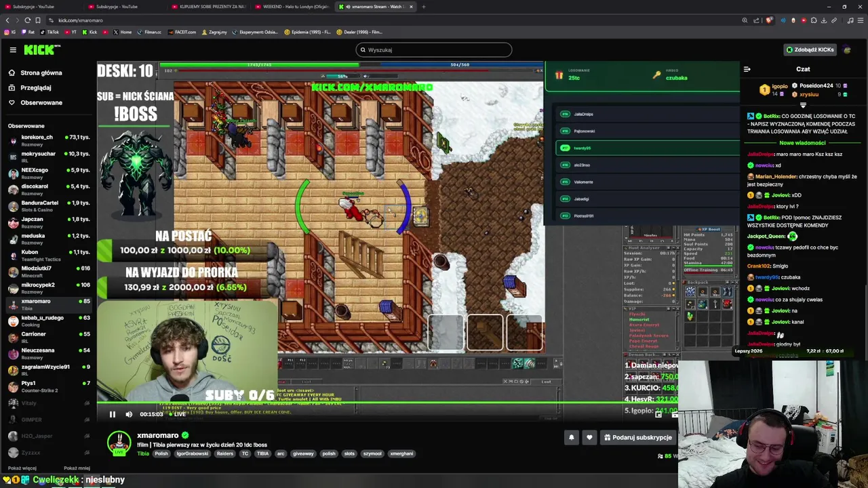Close the xmaromaro Stream tab
868x488 pixels.
tap(411, 7)
